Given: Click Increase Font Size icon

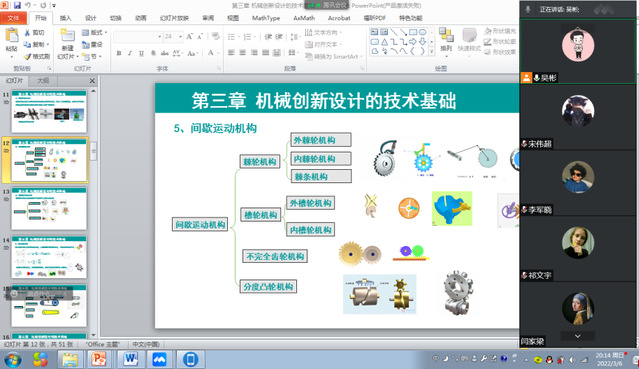Looking at the screenshot, I should point(189,37).
